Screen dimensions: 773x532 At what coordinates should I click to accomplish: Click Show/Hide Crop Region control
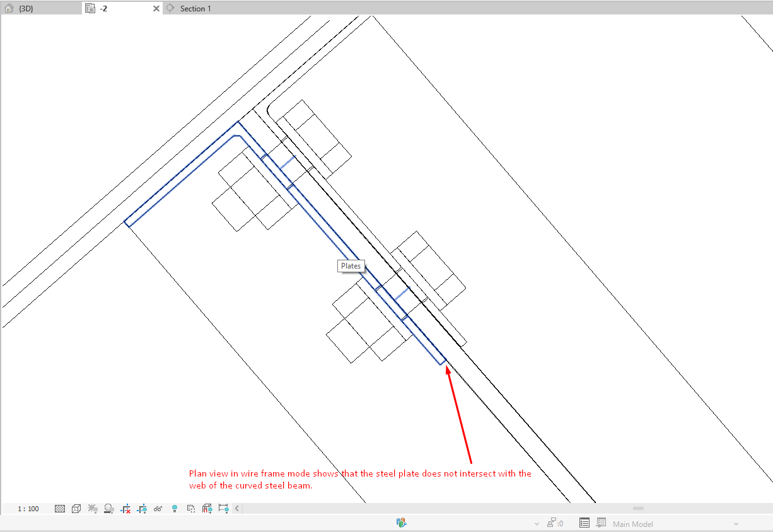click(141, 509)
